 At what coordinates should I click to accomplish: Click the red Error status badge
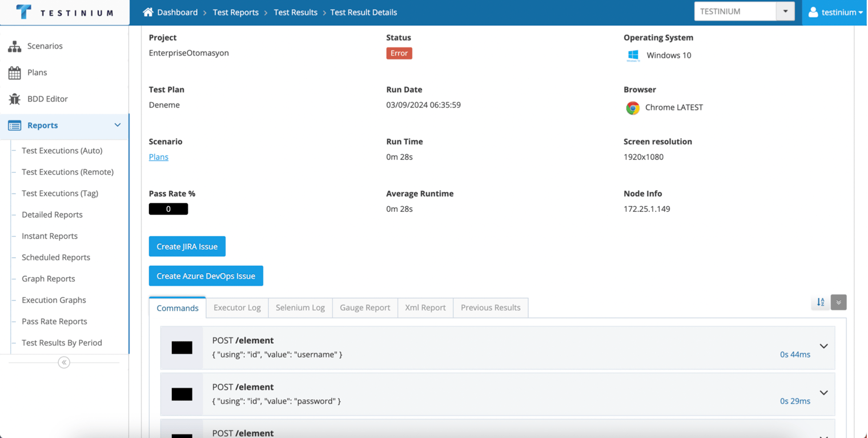[x=399, y=53]
